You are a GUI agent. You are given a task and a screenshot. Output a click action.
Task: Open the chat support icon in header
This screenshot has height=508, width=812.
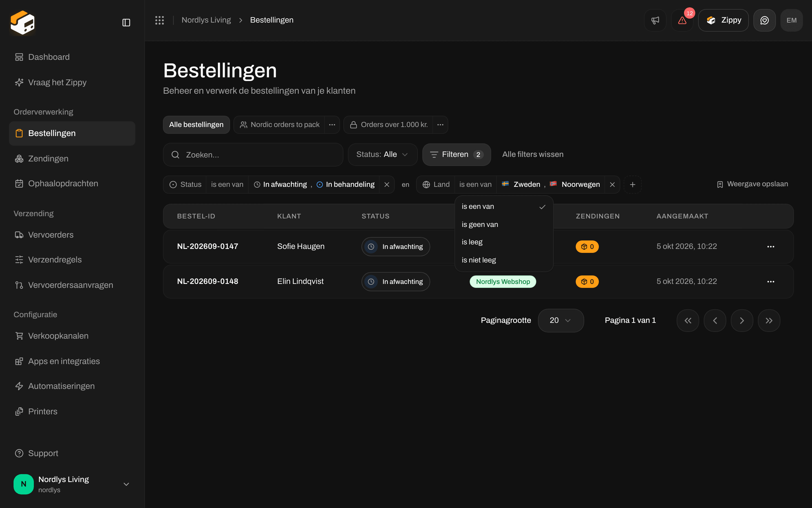pos(764,20)
